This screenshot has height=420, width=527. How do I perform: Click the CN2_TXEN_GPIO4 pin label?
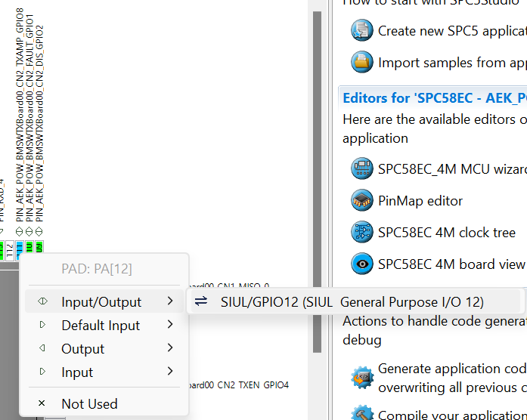239,384
